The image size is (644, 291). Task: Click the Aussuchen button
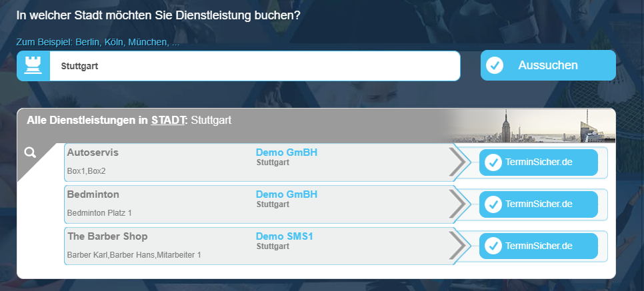pos(548,65)
